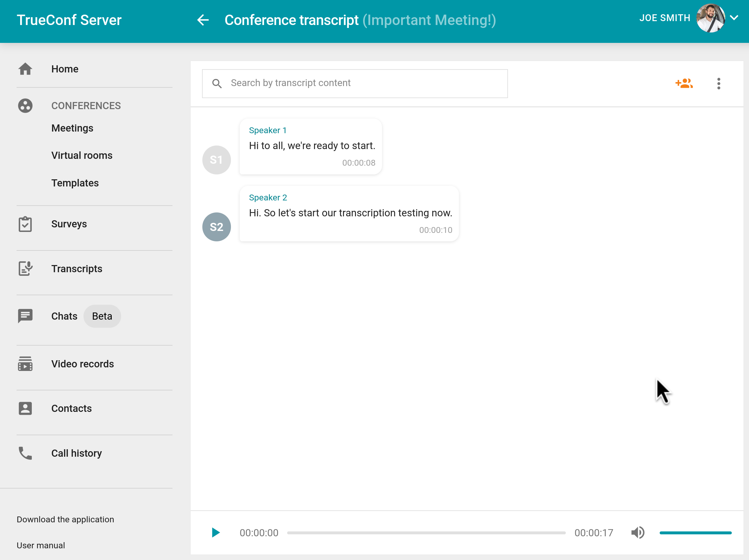Click the CONFERENCES section heading
749x560 pixels.
click(x=86, y=106)
